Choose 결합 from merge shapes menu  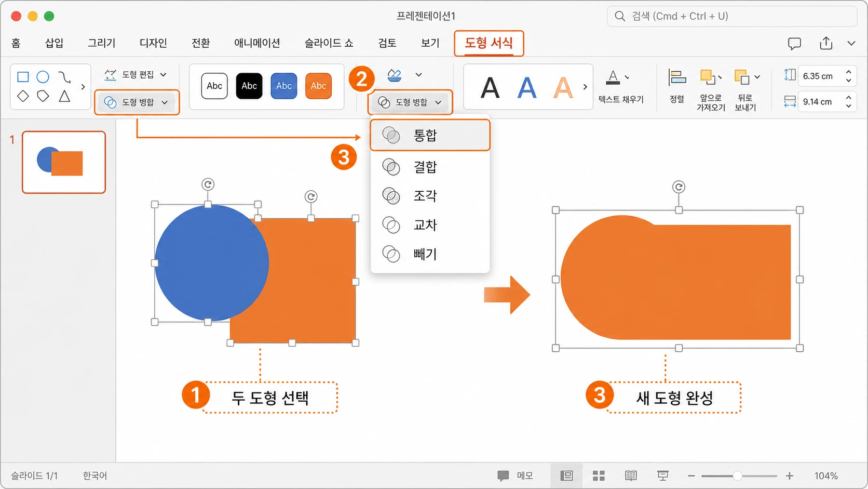[430, 167]
